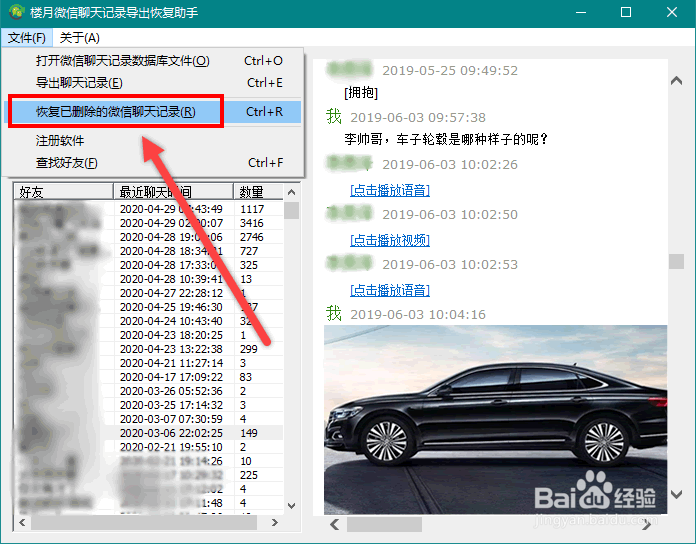This screenshot has width=696, height=544.
Task: Select row dated 2020-03-26 05:52:36
Action: tap(149, 391)
